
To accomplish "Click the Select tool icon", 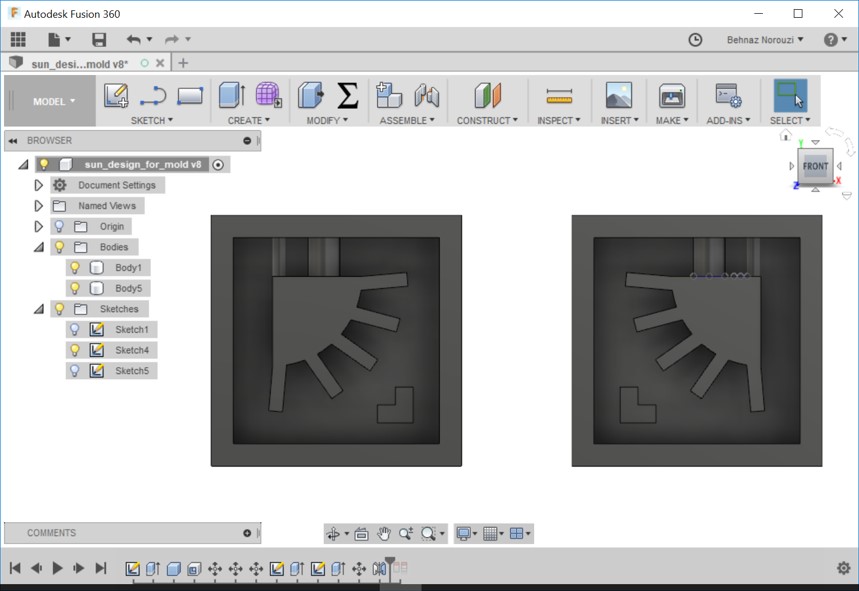I will [790, 95].
